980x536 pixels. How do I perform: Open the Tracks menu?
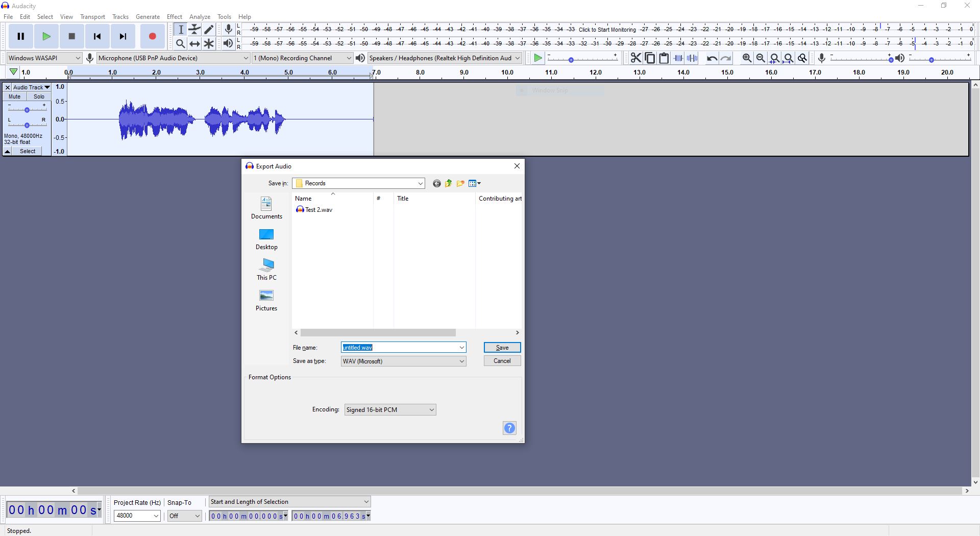tap(120, 17)
